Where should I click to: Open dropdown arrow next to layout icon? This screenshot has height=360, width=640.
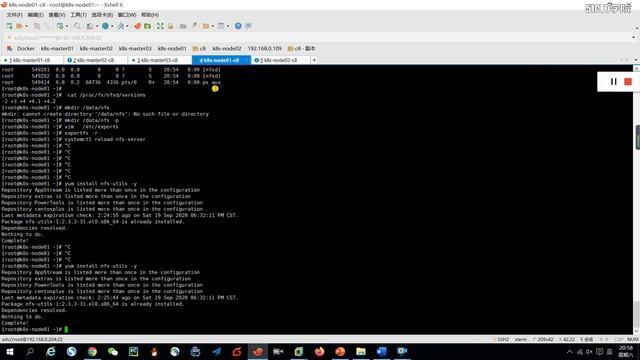[228, 26]
